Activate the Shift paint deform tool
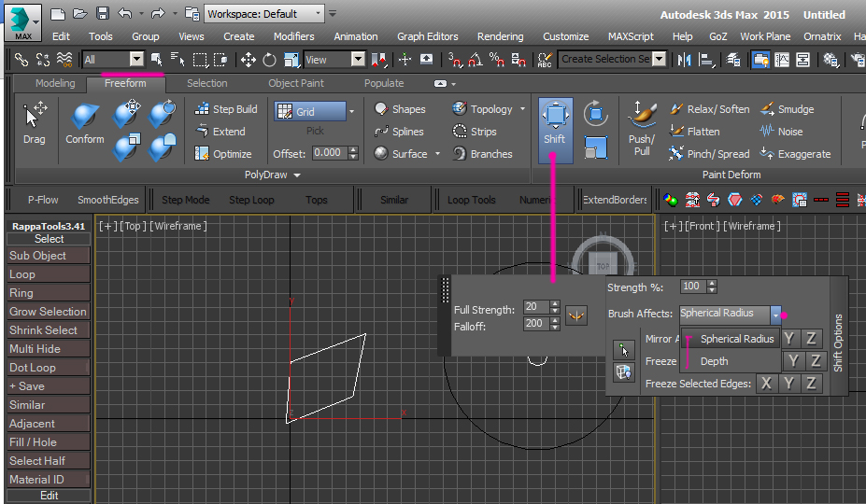Viewport: 866px width, 504px height. coord(555,131)
